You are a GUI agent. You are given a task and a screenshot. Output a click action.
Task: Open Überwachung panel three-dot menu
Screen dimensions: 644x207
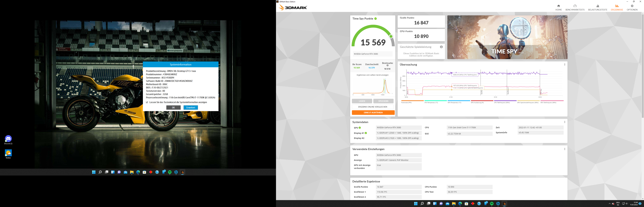(x=565, y=65)
